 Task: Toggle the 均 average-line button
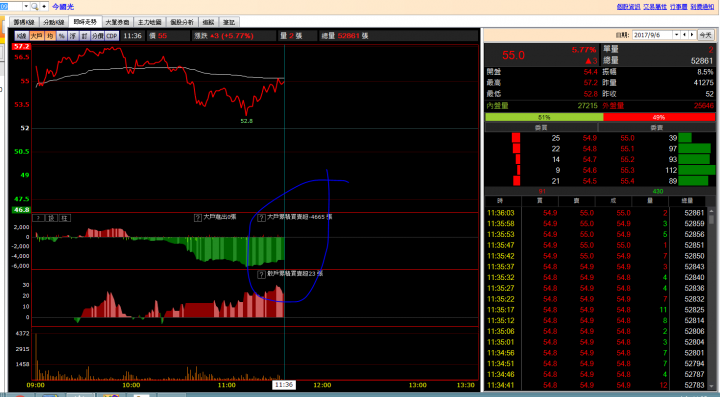(50, 36)
